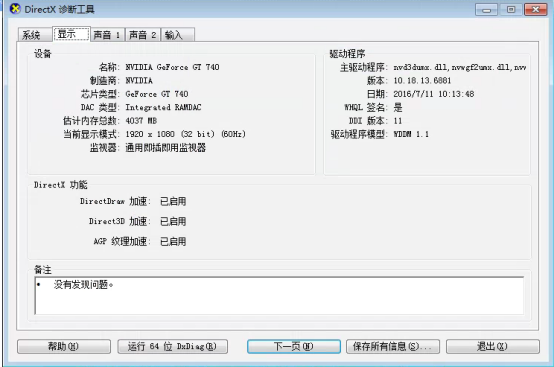Click inside the 备注 notes text box

tap(279, 296)
